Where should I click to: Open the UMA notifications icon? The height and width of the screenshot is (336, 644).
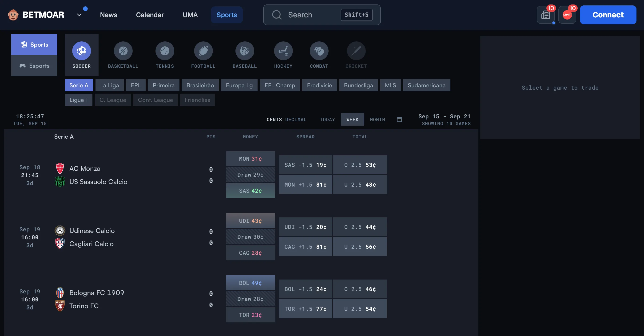pos(567,15)
